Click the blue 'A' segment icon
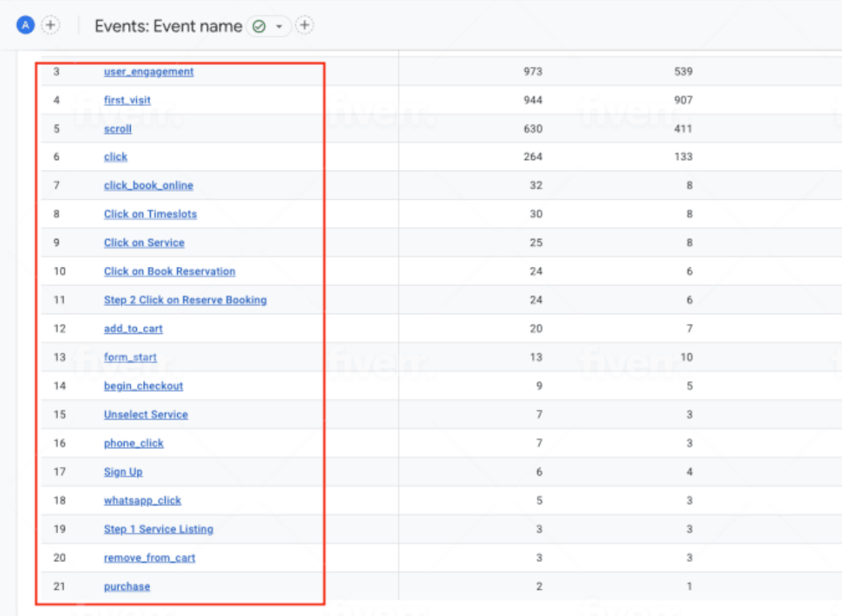842x616 pixels. coord(25,25)
